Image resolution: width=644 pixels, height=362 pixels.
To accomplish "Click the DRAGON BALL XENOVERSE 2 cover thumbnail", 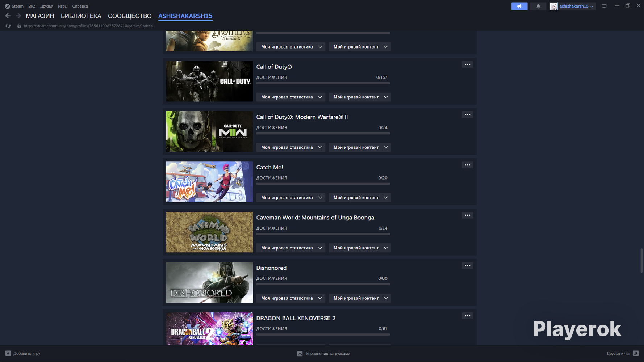I will [x=209, y=329].
